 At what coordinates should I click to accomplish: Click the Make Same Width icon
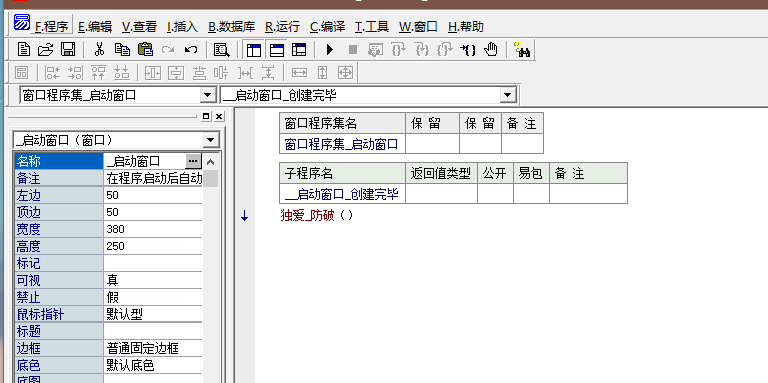[299, 73]
